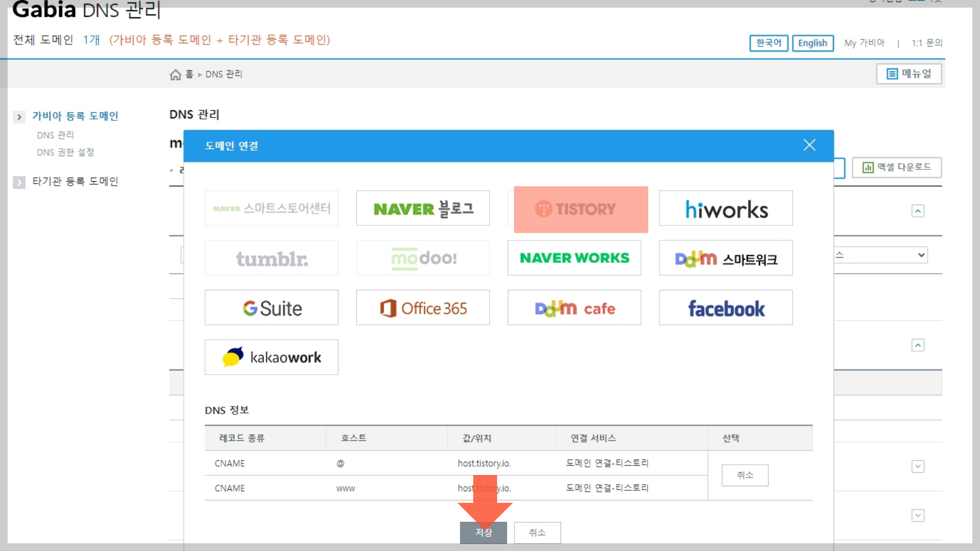Pick the facebook service tile
The width and height of the screenshot is (980, 551).
click(x=725, y=308)
